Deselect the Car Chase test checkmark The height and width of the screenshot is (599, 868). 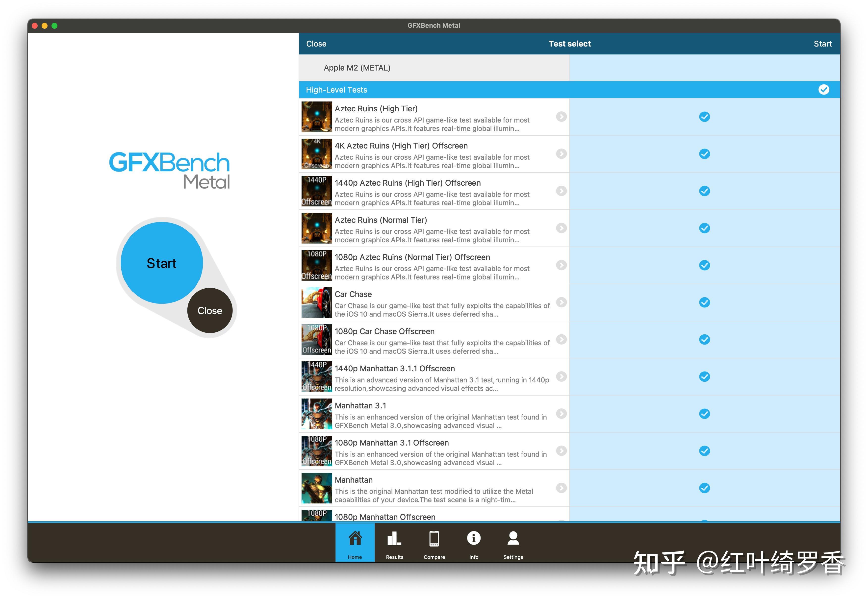click(704, 302)
